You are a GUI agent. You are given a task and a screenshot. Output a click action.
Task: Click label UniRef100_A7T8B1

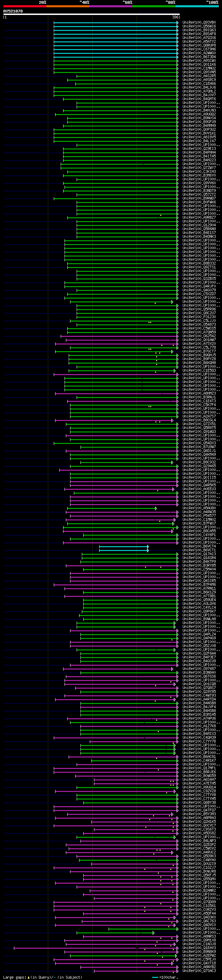pos(199,596)
